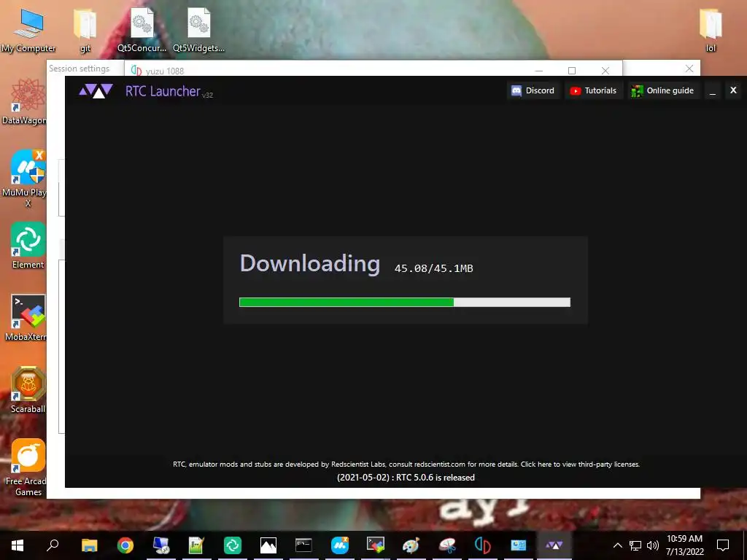Switch to Command Prompt in taskbar
The height and width of the screenshot is (560, 747).
click(303, 545)
